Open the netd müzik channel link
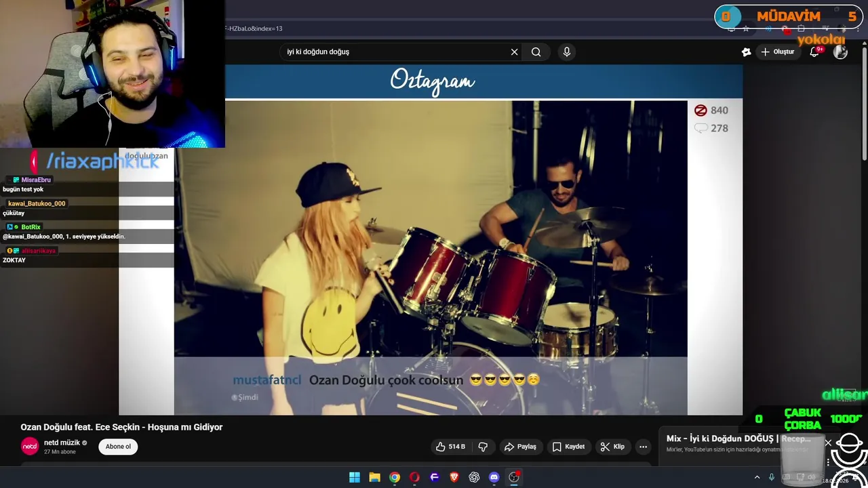This screenshot has height=488, width=868. pos(62,443)
